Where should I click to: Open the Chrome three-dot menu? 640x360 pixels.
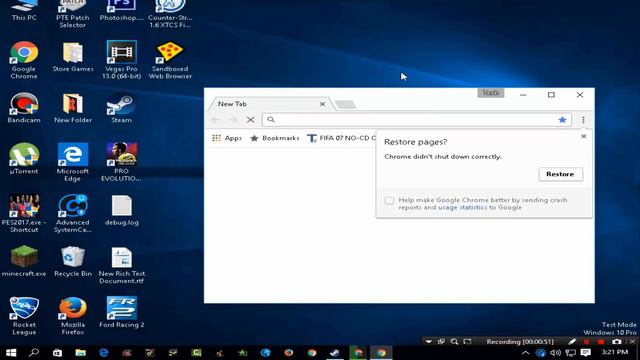tap(583, 120)
